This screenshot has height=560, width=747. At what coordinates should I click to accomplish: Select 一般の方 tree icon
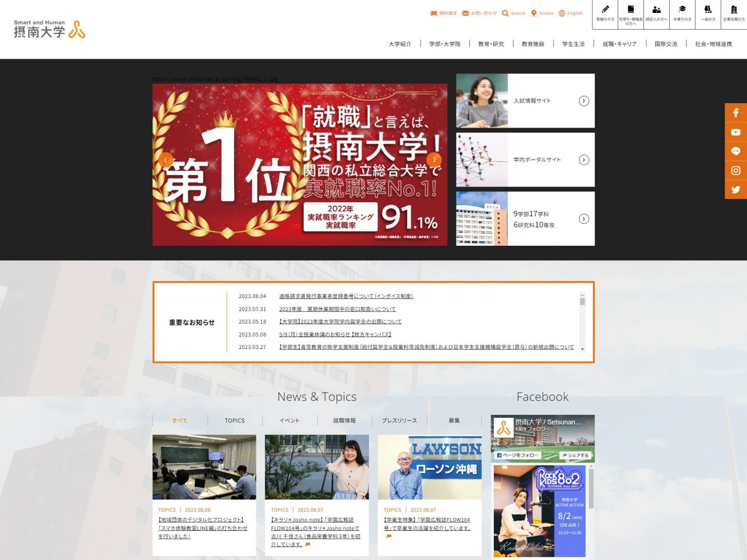(708, 14)
